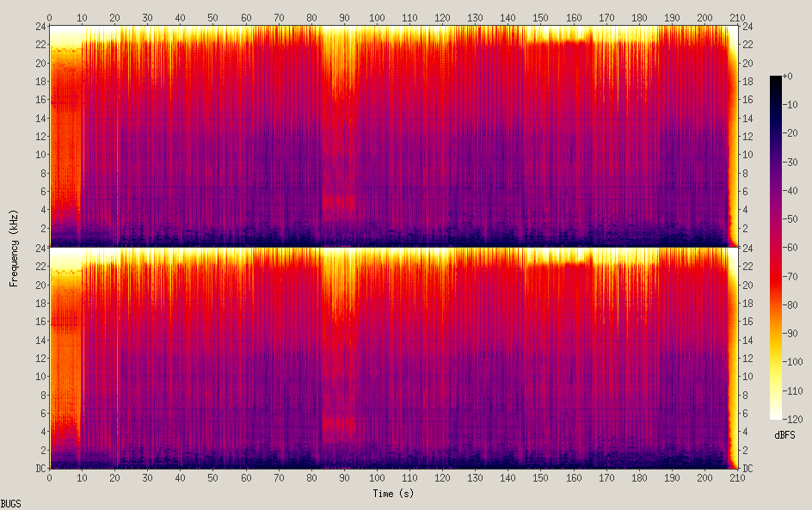Click the -70 colorbar scale label
The image size is (812, 510).
(790, 276)
